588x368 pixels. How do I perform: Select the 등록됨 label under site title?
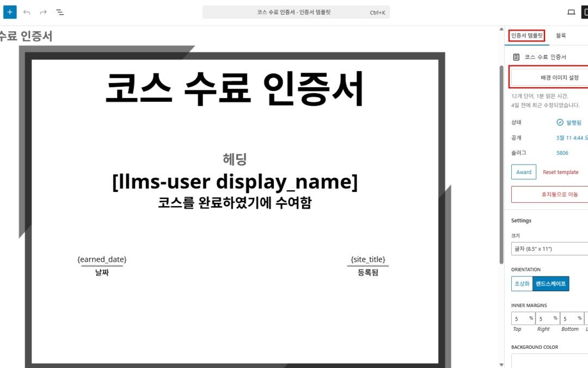point(368,273)
